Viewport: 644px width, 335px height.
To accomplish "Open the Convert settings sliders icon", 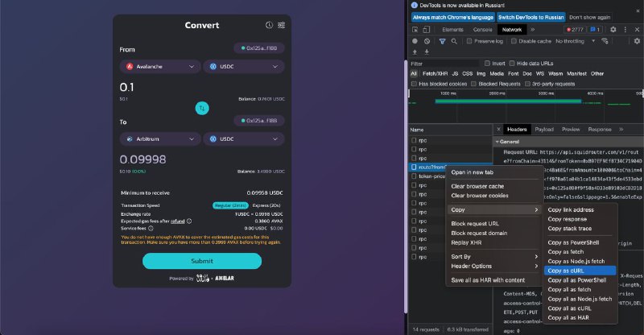I will [281, 25].
